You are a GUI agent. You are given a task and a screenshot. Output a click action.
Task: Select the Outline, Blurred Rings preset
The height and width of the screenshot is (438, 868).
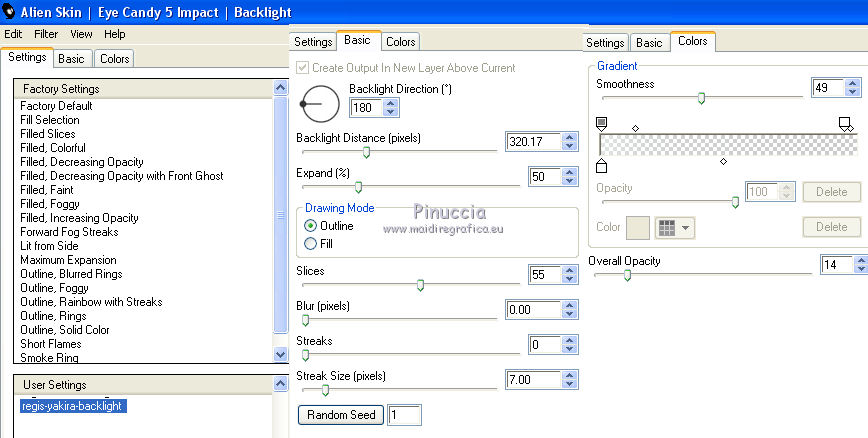coord(71,274)
